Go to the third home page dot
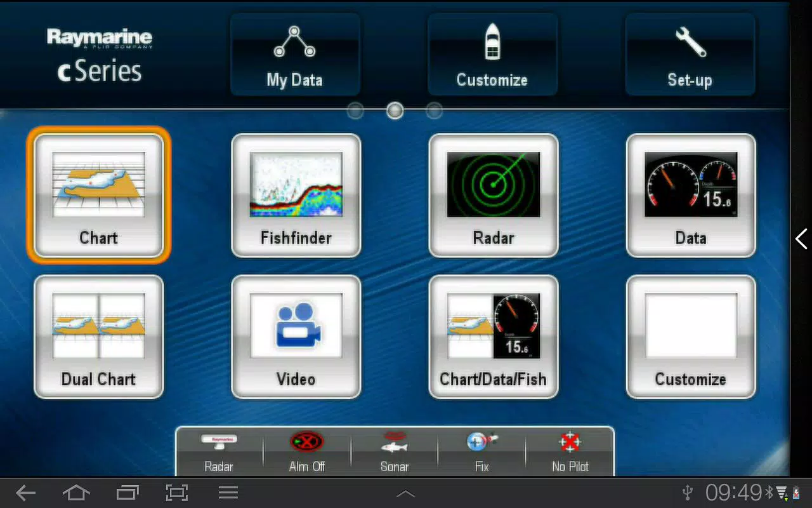The height and width of the screenshot is (508, 812). [x=434, y=111]
